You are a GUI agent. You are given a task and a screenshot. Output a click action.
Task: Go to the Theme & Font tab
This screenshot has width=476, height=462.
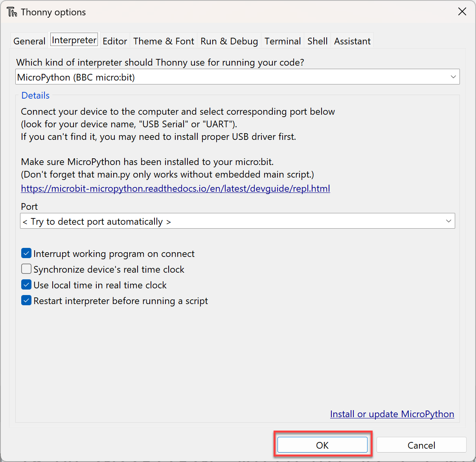164,41
